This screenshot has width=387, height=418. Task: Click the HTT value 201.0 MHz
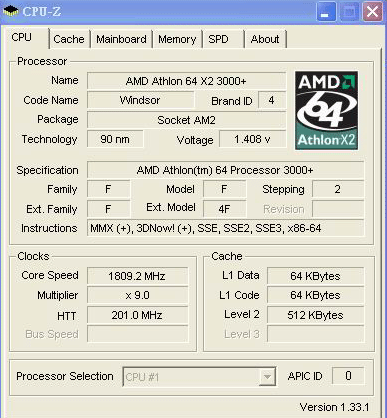coord(137,315)
